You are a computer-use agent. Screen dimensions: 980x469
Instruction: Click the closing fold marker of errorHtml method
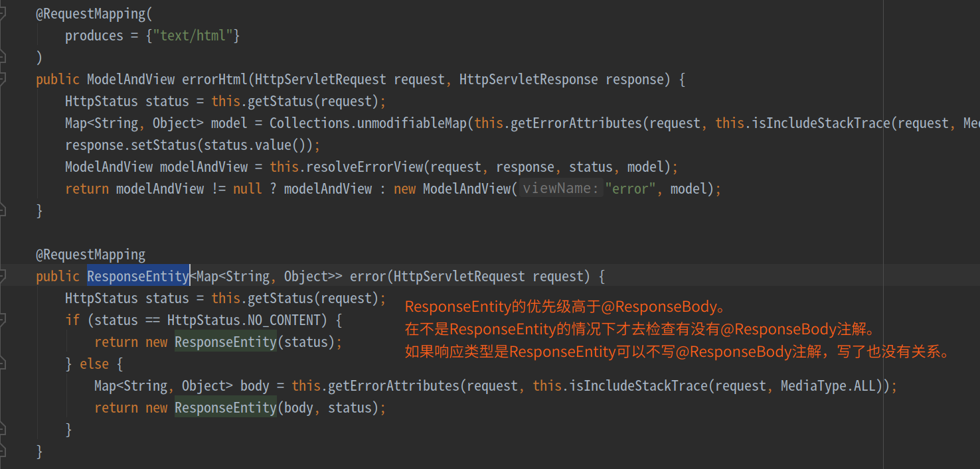[2, 210]
